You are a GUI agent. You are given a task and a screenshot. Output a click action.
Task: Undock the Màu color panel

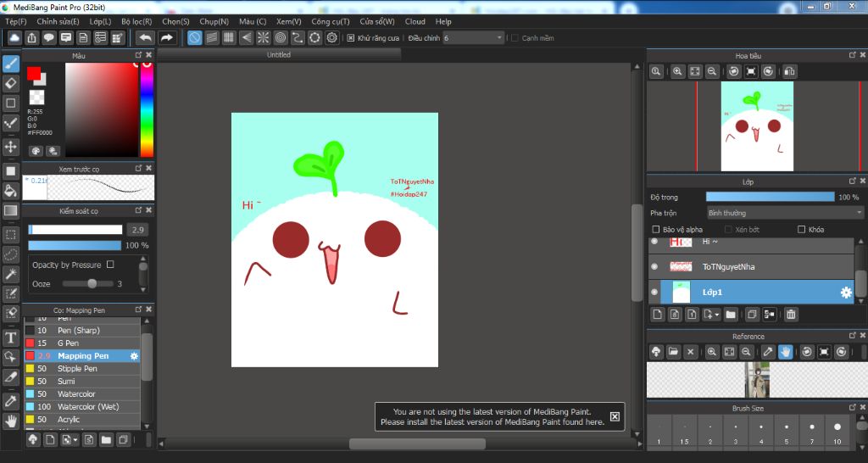(x=138, y=55)
